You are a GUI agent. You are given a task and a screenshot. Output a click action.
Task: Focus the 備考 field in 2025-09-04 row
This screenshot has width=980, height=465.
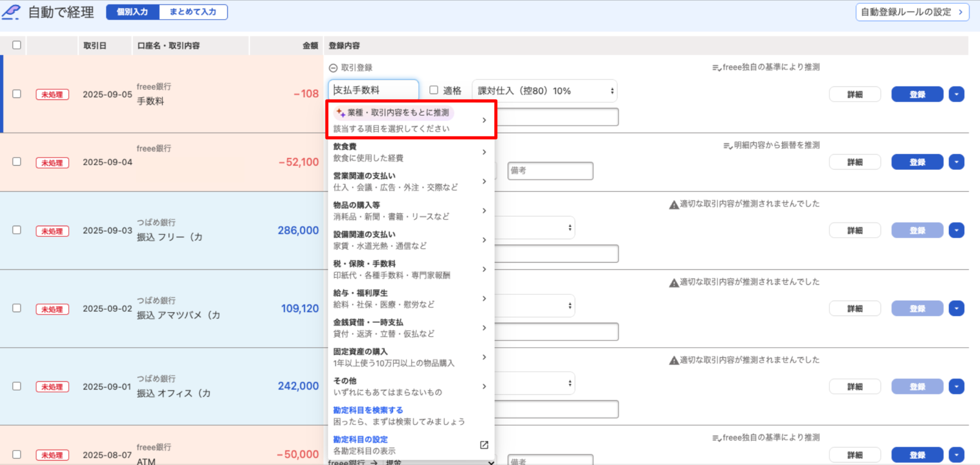coord(550,171)
